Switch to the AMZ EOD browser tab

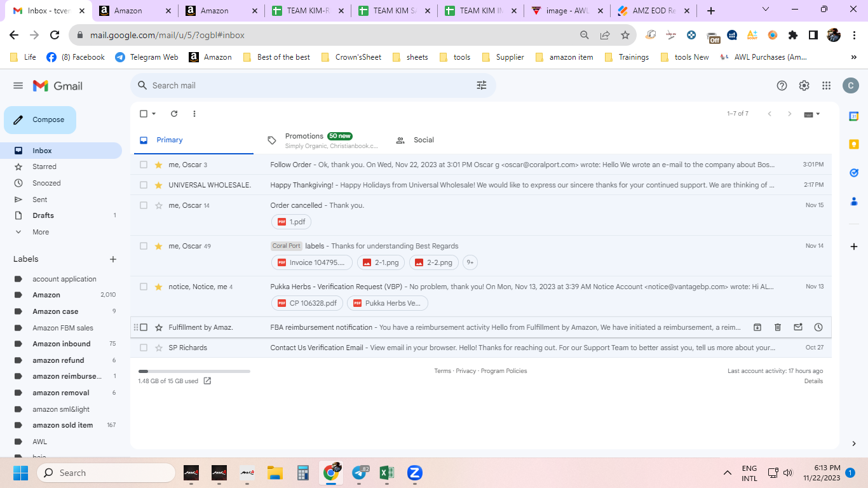click(x=654, y=11)
